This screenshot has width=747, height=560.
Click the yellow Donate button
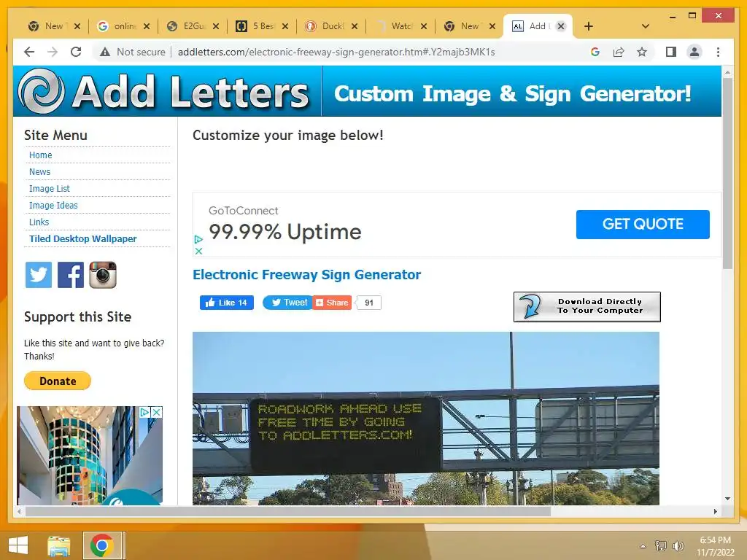point(58,381)
